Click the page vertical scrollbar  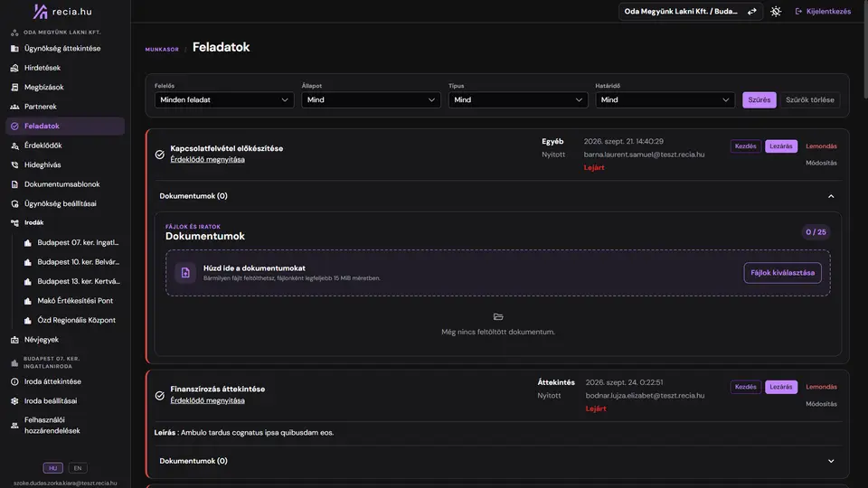pyautogui.click(x=864, y=50)
